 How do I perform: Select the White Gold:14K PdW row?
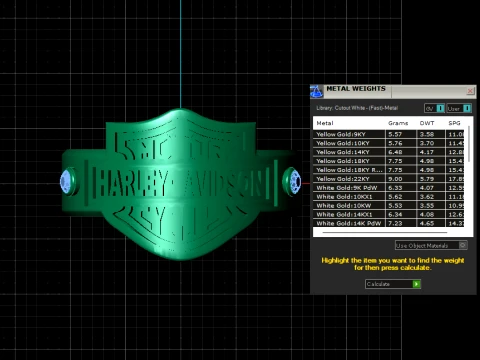388,223
